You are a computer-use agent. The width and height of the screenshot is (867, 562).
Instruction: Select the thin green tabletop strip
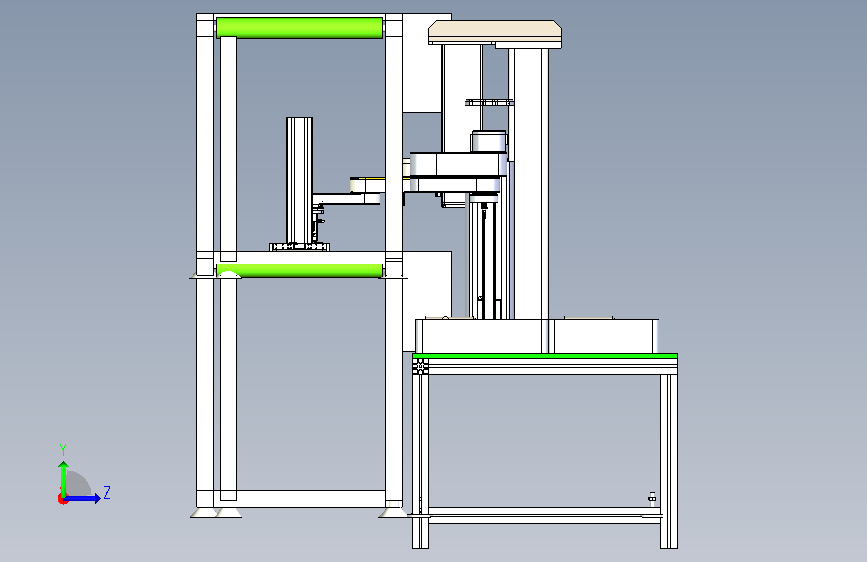[x=545, y=356]
